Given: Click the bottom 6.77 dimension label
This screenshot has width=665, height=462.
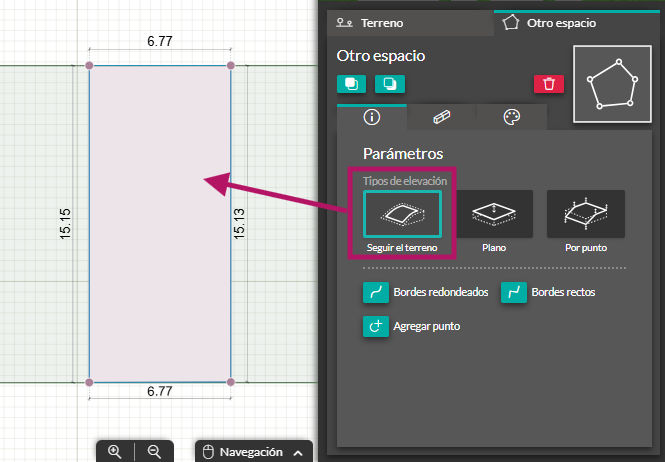Looking at the screenshot, I should click(x=160, y=391).
